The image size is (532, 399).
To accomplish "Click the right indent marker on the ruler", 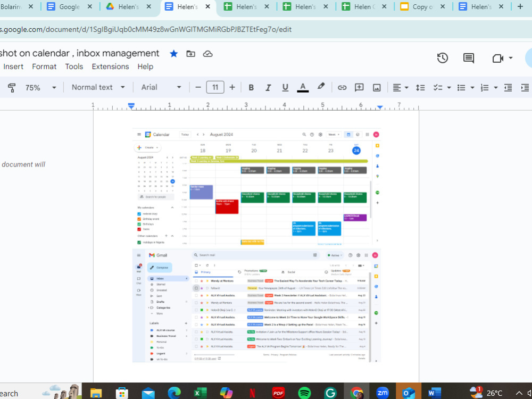I will pos(380,107).
